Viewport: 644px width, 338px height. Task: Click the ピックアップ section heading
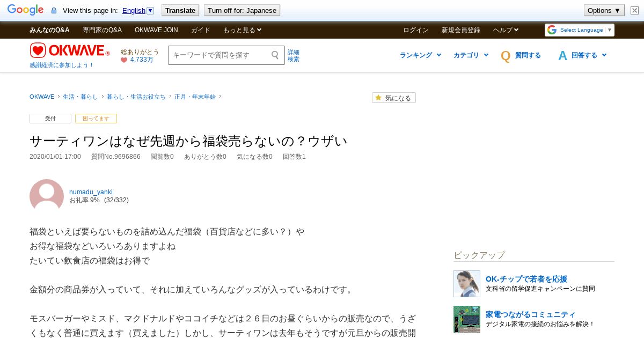pyautogui.click(x=479, y=255)
